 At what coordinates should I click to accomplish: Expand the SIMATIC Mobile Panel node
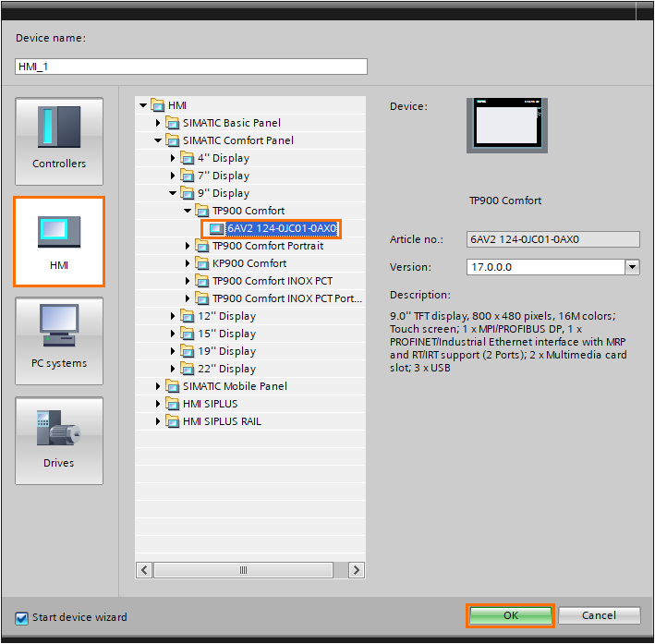click(158, 386)
